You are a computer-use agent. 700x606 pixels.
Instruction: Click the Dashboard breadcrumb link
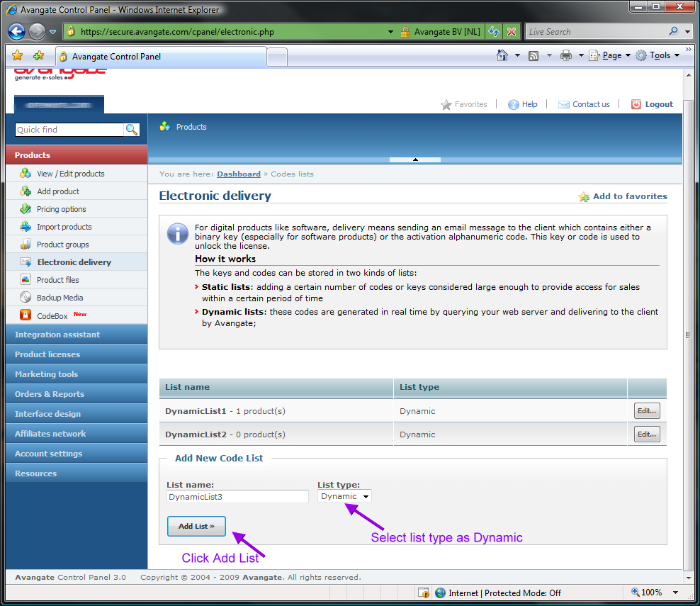(x=239, y=174)
